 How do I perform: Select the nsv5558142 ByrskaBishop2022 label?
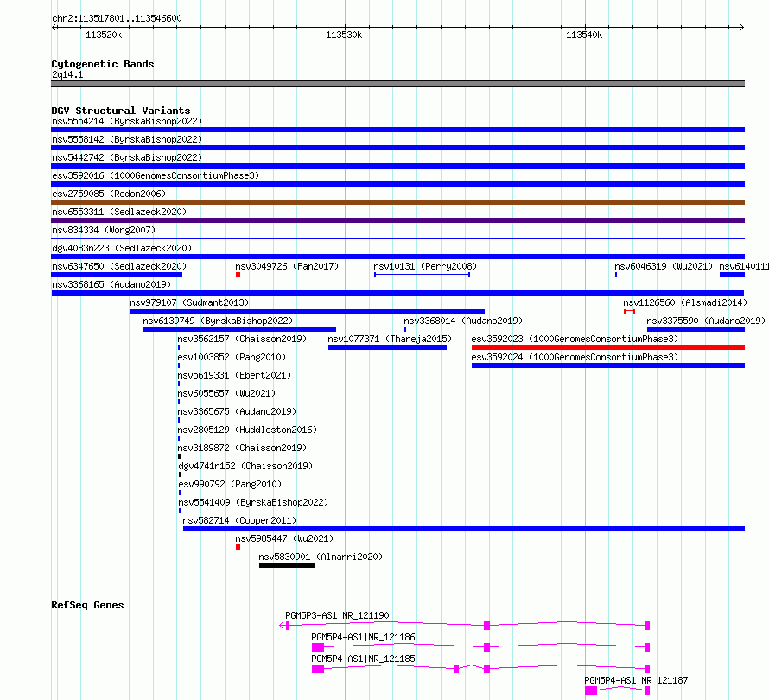pos(127,139)
